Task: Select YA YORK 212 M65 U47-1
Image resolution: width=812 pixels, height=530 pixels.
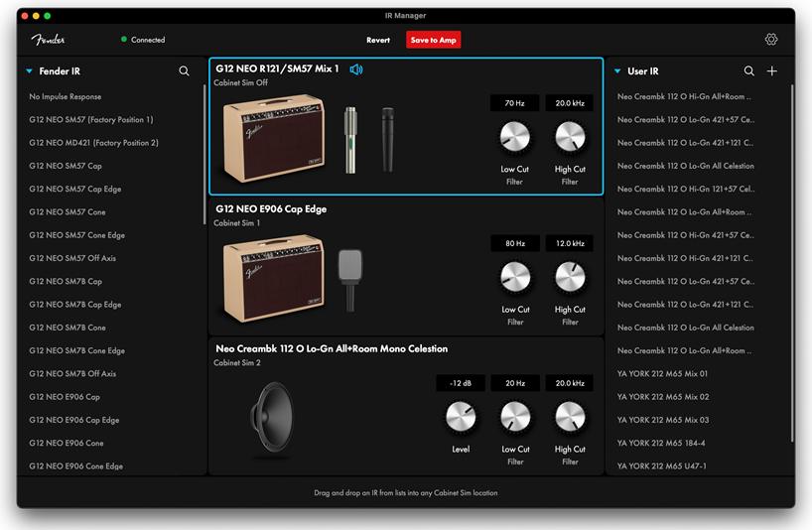Action: click(661, 466)
